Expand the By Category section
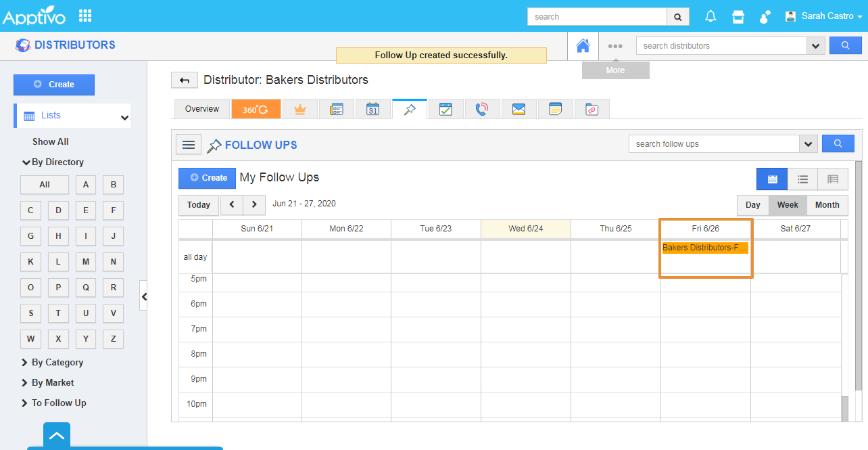 [x=57, y=363]
